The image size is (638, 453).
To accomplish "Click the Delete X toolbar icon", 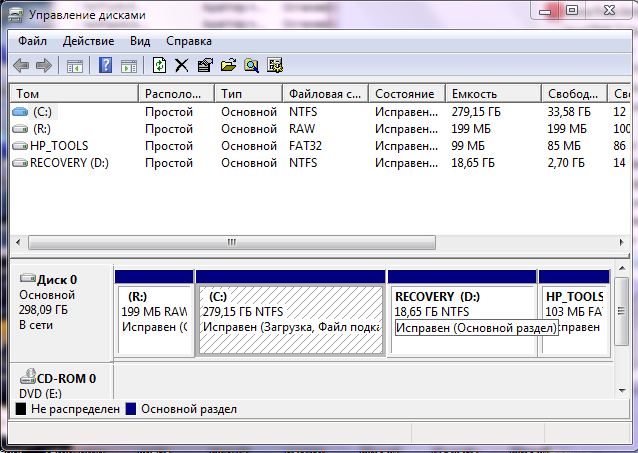I will click(181, 65).
